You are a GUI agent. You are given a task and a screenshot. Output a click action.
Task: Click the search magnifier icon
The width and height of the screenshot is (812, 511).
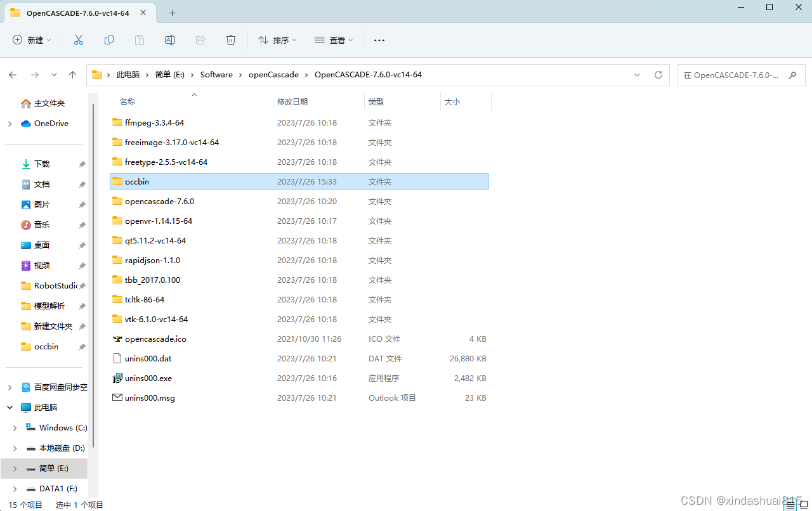(792, 75)
